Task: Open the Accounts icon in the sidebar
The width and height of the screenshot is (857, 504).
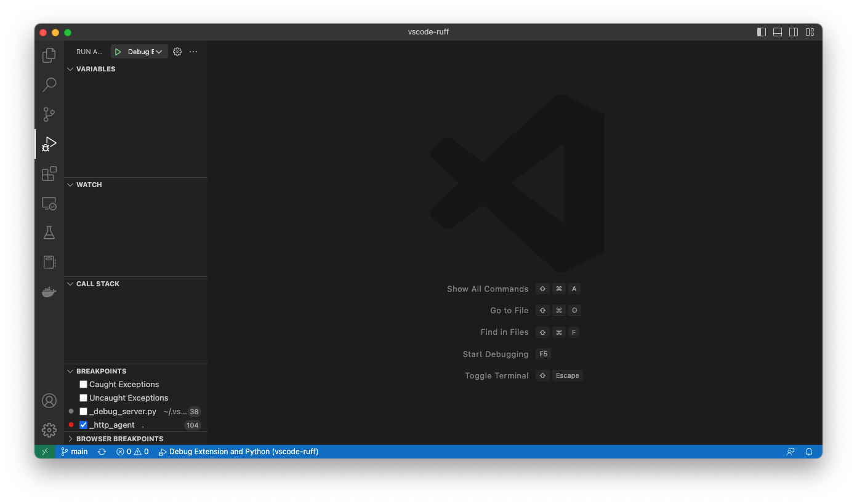Action: (x=49, y=400)
